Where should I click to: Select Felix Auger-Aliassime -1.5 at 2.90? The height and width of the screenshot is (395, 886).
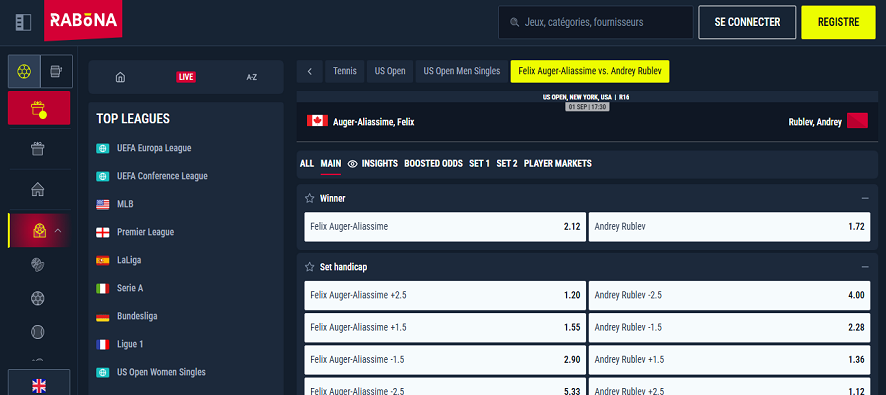click(445, 360)
